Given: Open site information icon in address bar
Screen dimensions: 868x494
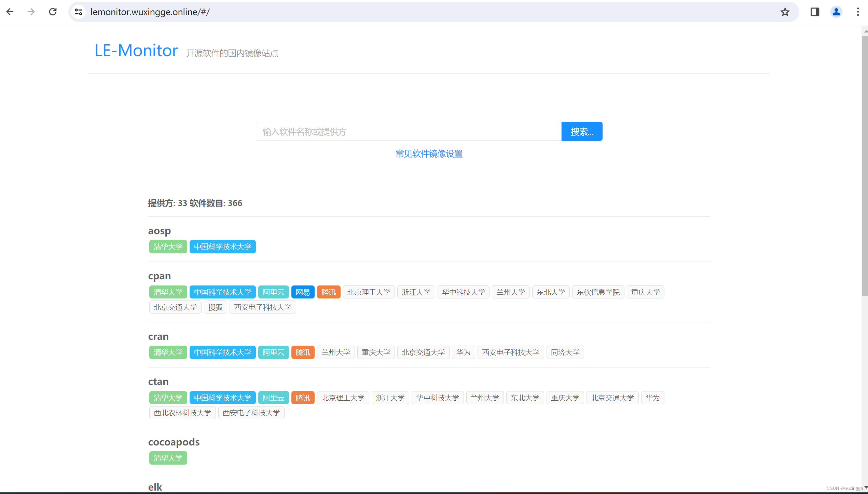Looking at the screenshot, I should [79, 12].
